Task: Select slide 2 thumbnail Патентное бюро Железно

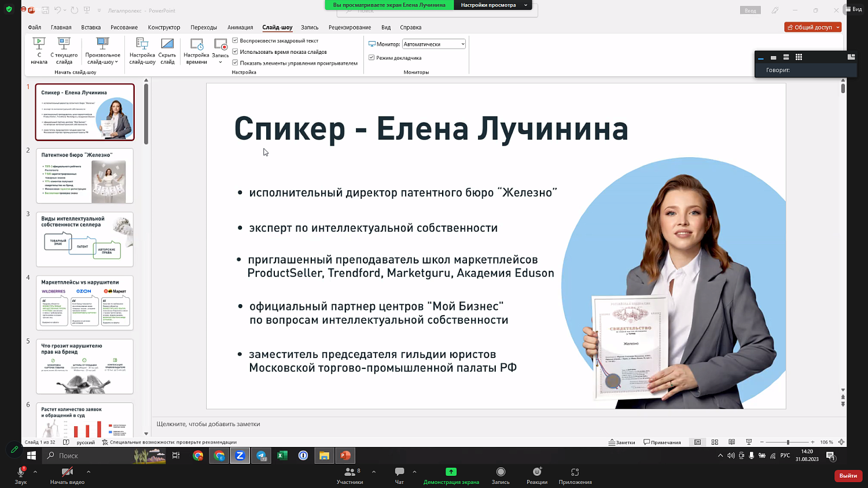Action: 84,176
